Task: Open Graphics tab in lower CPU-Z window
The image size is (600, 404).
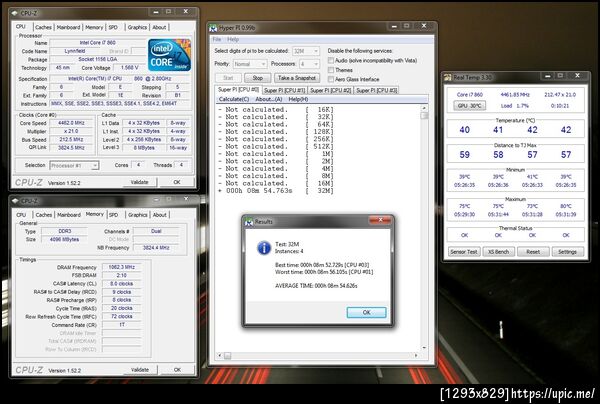Action: pyautogui.click(x=138, y=215)
